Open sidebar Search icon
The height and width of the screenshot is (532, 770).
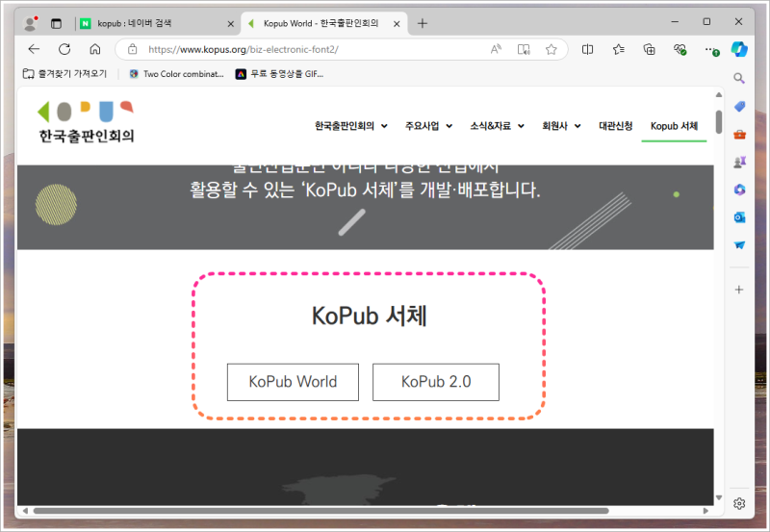739,78
